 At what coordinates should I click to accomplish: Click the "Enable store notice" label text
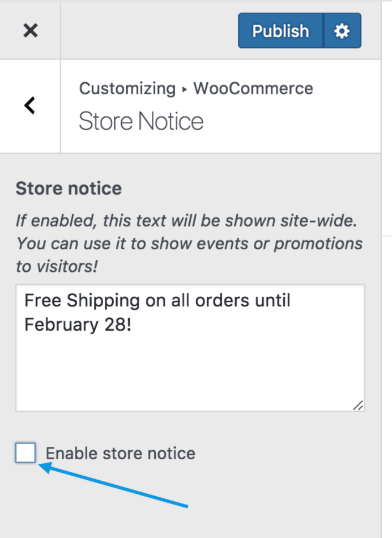point(120,453)
